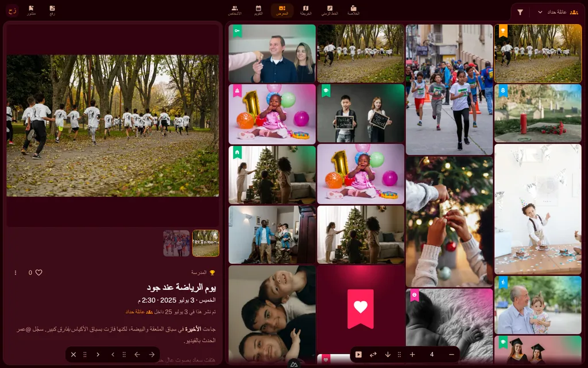The width and height of the screenshot is (588, 368).
Task: Click the رفع (Upload) button
Action: pyautogui.click(x=52, y=10)
